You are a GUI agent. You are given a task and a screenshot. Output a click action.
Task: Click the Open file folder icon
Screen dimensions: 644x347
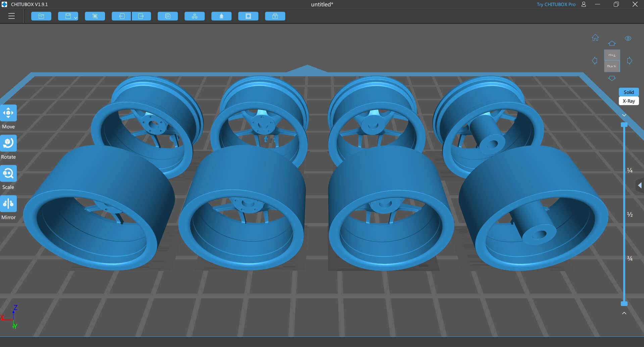[x=41, y=16]
